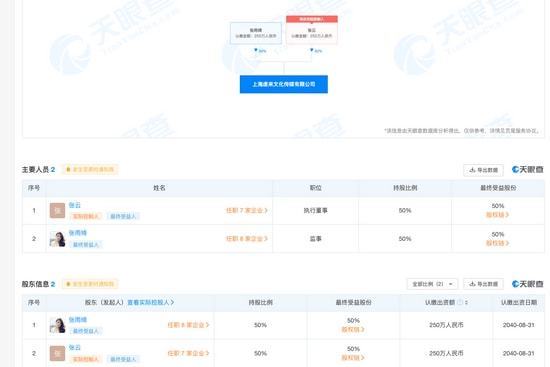Open the photo avatar in 主要人员 row 2
The image size is (550, 367).
coord(57,239)
